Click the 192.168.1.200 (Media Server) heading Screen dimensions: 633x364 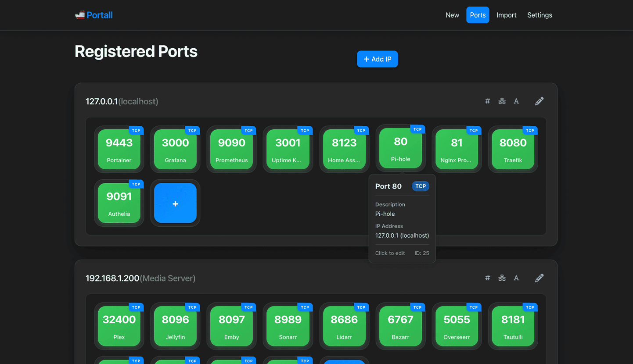click(x=140, y=278)
